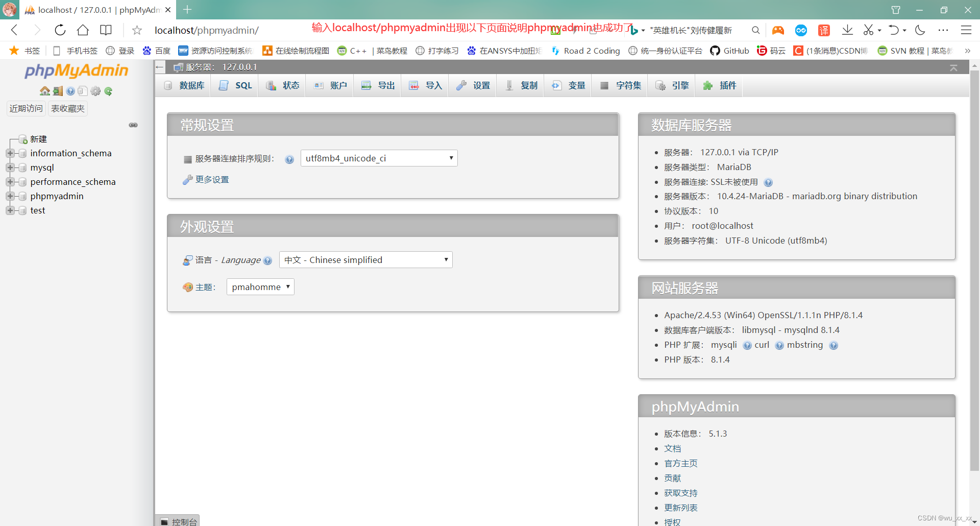Open the 字符集 (Charsets) tab

point(620,85)
